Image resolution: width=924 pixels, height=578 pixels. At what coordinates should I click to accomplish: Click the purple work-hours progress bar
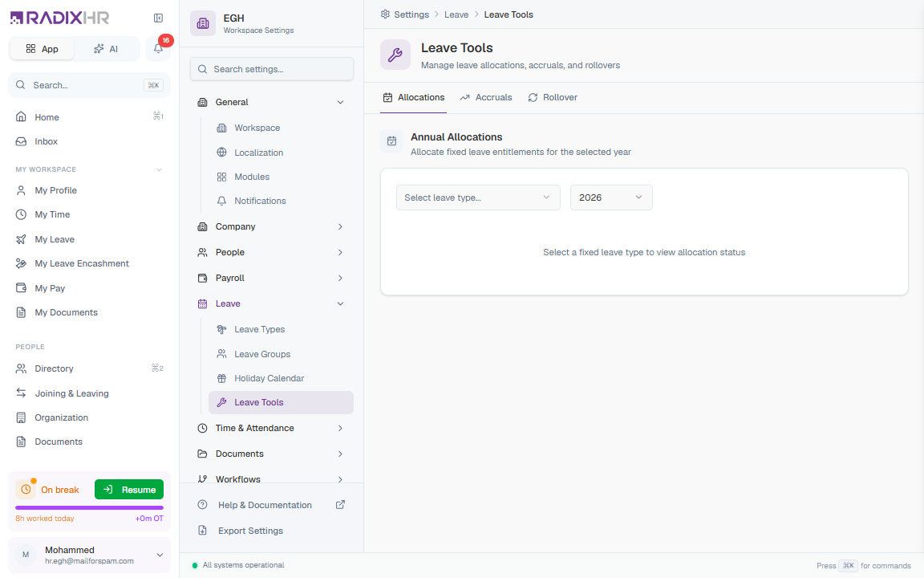click(x=90, y=507)
